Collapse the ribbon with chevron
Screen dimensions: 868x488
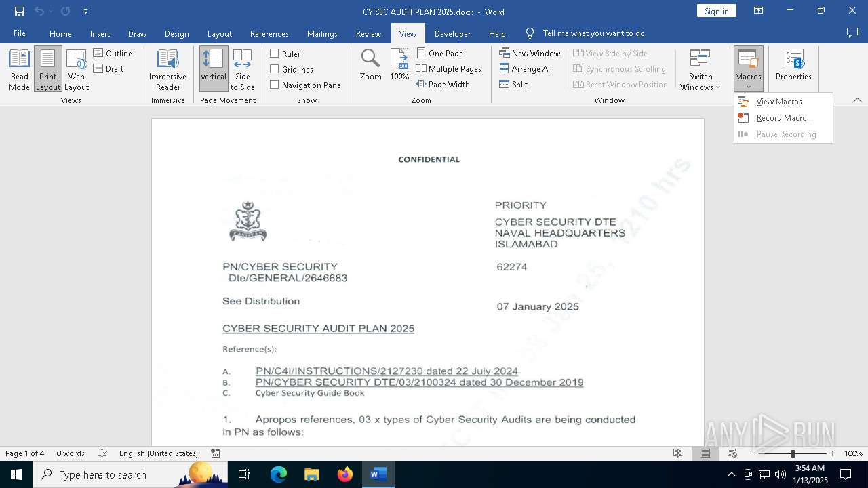(857, 100)
